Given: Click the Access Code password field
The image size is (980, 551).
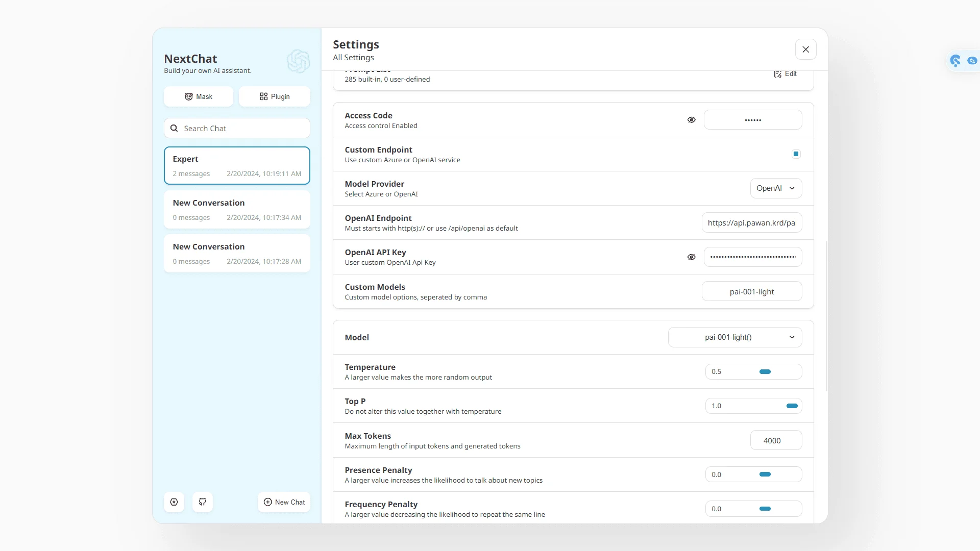Looking at the screenshot, I should point(753,120).
